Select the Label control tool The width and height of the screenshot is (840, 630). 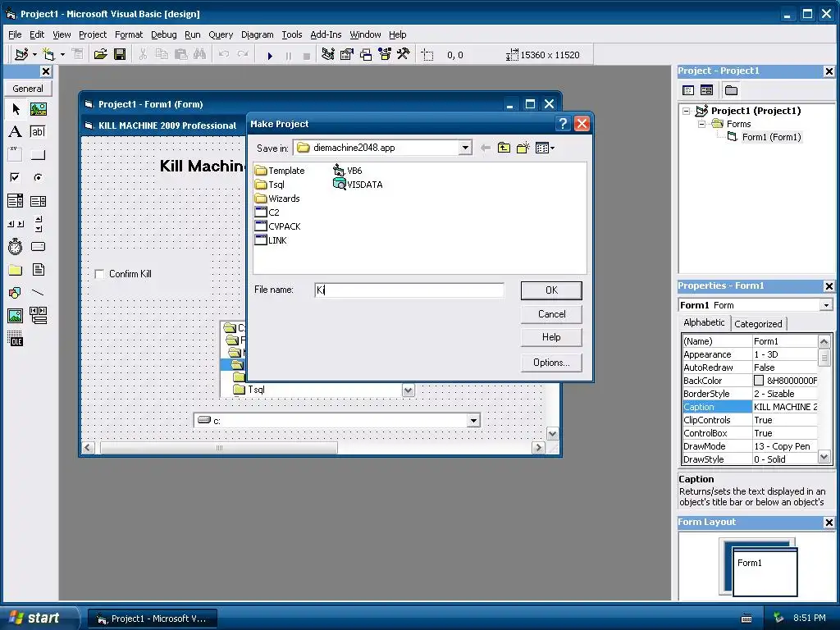point(16,132)
